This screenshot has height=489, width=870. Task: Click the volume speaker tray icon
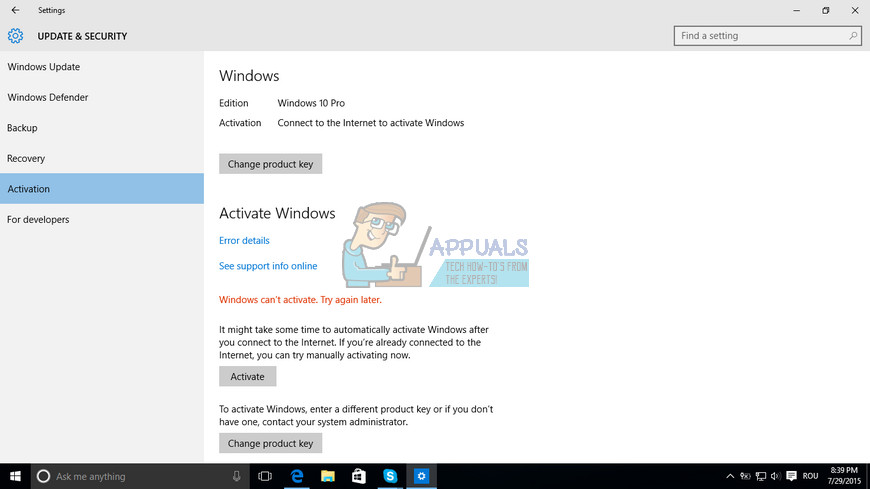pyautogui.click(x=776, y=476)
